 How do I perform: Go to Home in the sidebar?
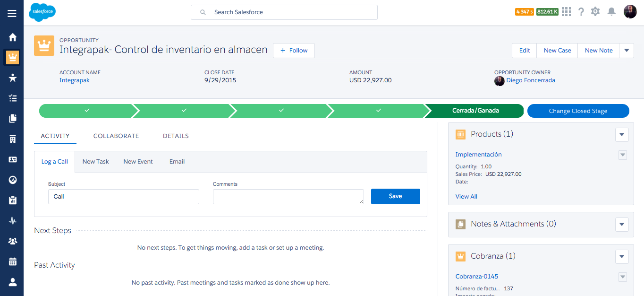pos(13,37)
